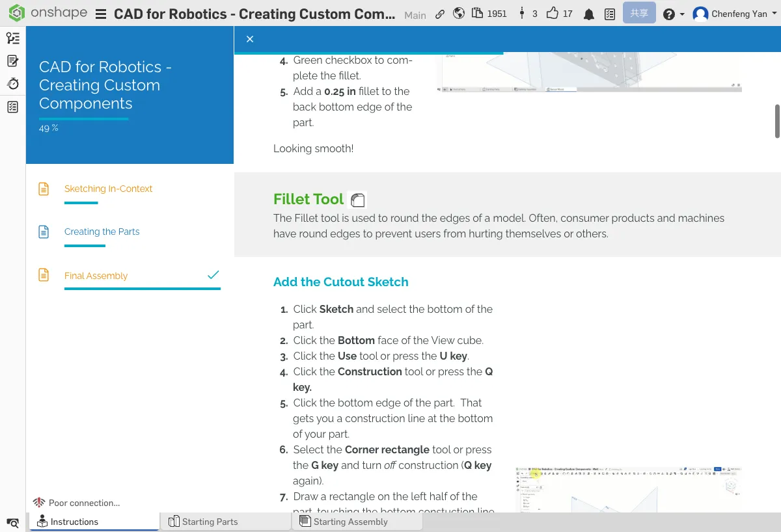
Task: Click the course progress bar at 49%
Action: pos(83,119)
